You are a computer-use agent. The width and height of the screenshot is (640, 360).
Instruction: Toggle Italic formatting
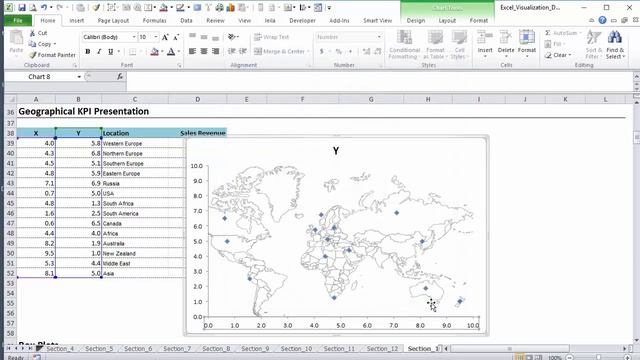point(99,52)
